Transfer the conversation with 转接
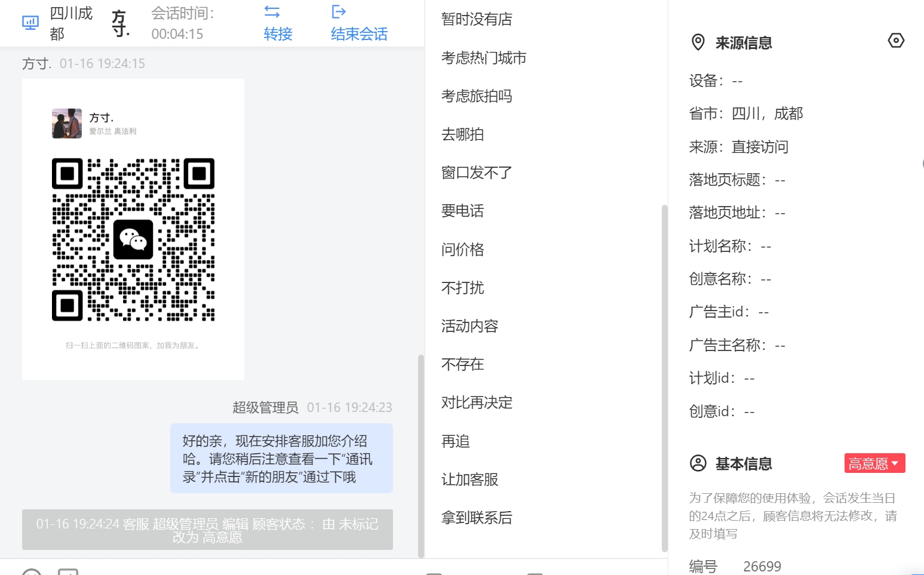The height and width of the screenshot is (575, 924). 278,23
